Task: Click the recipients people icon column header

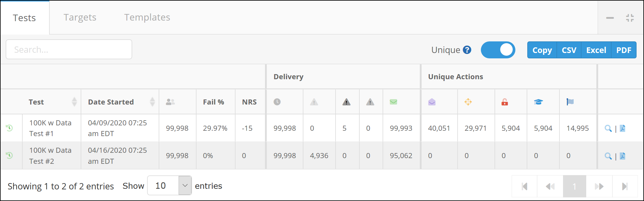Action: [x=170, y=102]
